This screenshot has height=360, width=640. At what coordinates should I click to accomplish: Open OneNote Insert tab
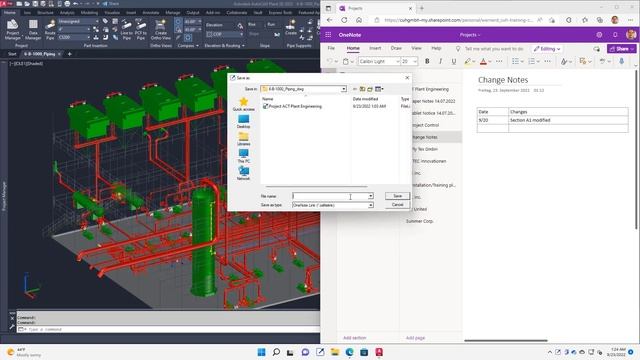tap(375, 48)
